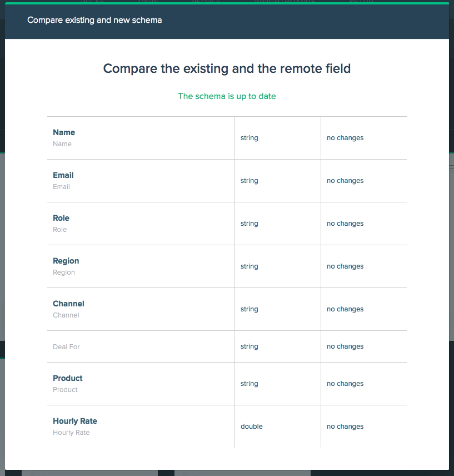Viewport: 454px width, 476px height.
Task: Click the grey 'Channel' remote field subtitle
Action: coord(66,315)
